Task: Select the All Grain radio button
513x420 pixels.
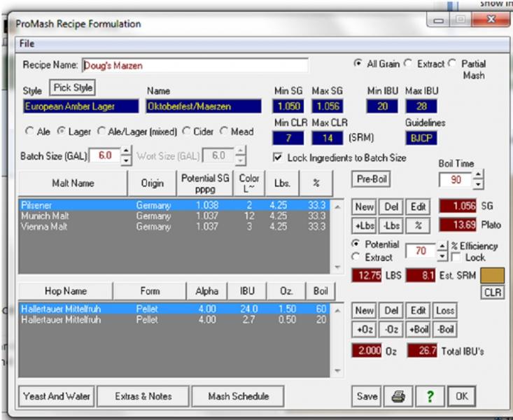Action: pyautogui.click(x=358, y=64)
